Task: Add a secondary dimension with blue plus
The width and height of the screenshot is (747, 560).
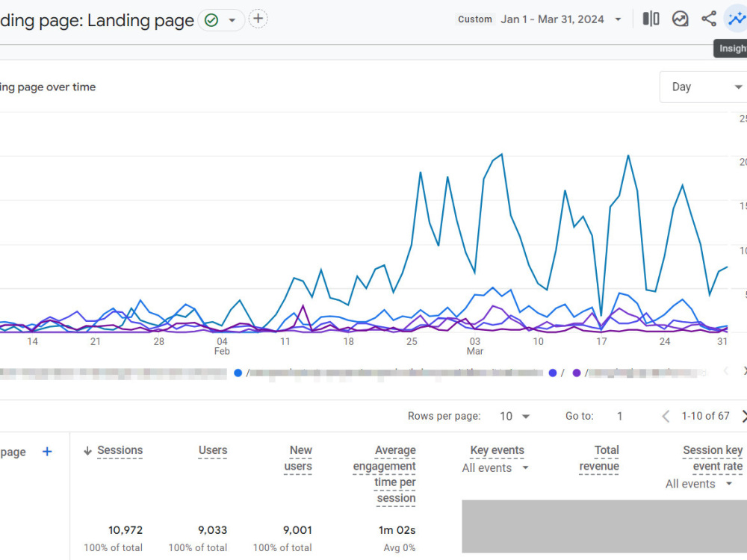Action: (x=47, y=452)
